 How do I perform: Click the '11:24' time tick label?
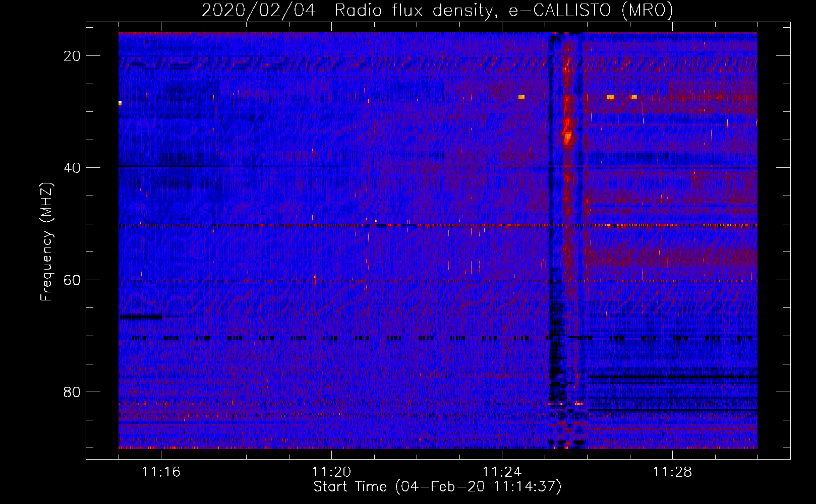(x=502, y=472)
